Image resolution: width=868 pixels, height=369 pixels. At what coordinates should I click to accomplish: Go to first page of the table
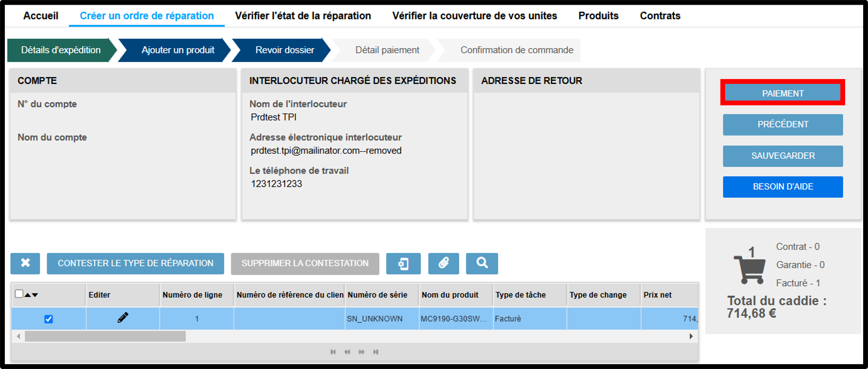(333, 352)
